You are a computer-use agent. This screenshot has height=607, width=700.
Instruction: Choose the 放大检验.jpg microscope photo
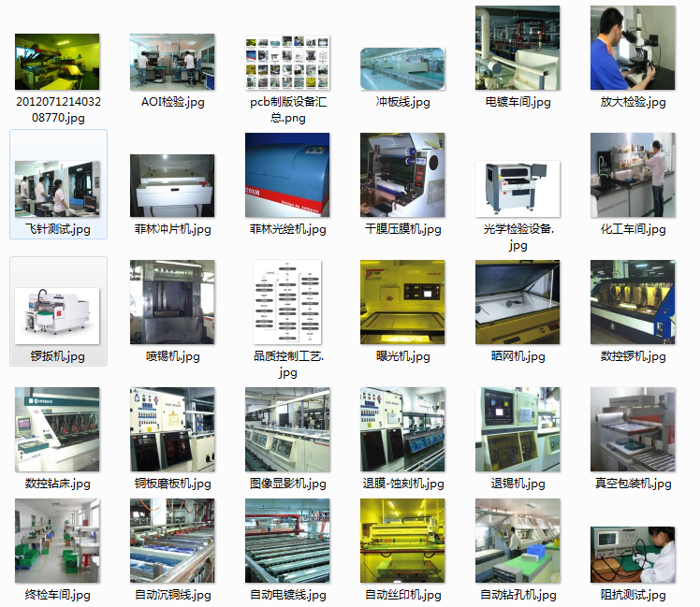[x=633, y=48]
